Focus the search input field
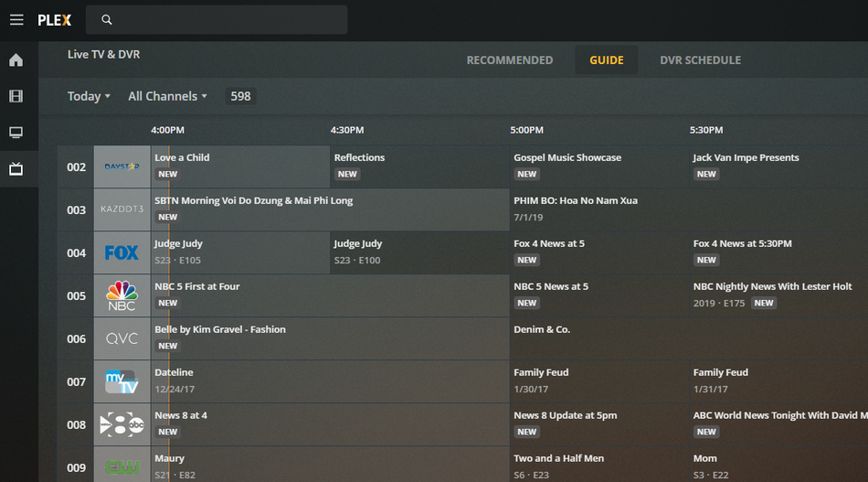 click(x=217, y=20)
